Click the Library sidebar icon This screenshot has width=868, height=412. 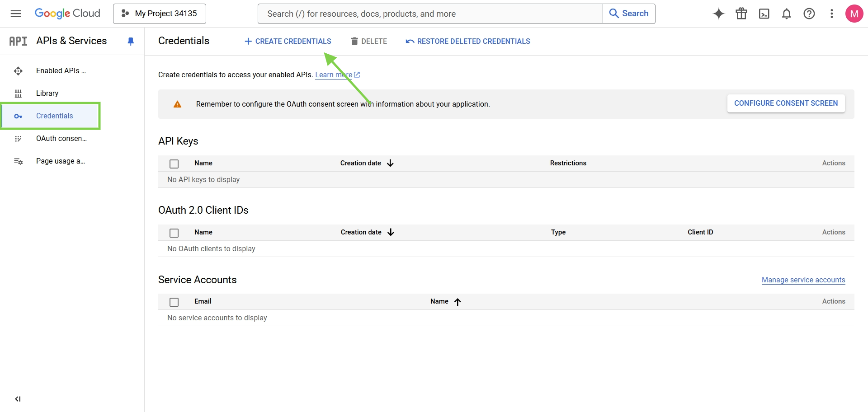pos(18,94)
